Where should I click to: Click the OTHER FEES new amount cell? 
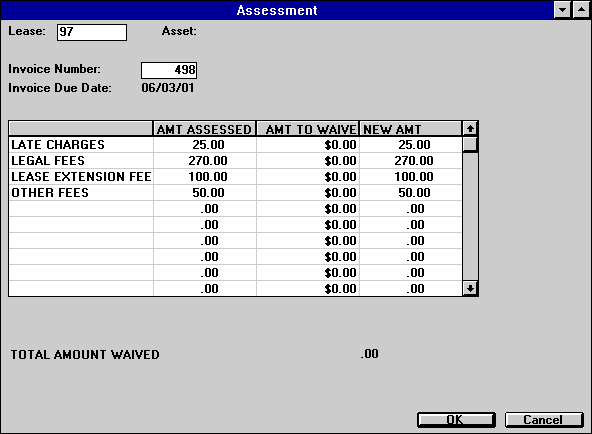point(411,192)
